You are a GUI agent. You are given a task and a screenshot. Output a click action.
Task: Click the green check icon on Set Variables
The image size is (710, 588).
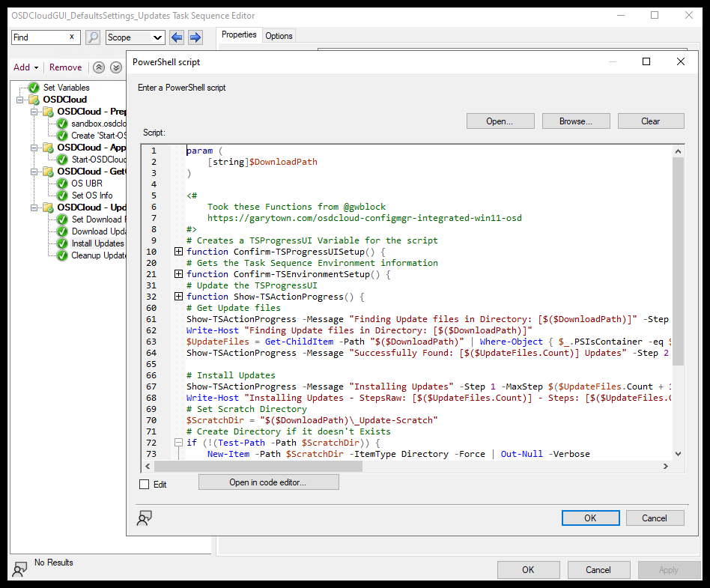pos(33,87)
